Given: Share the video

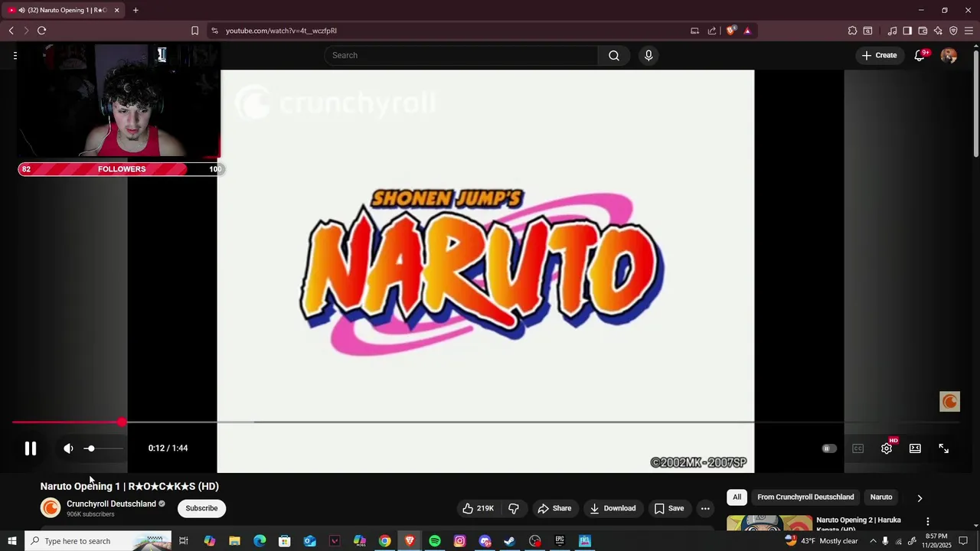Looking at the screenshot, I should [x=554, y=508].
